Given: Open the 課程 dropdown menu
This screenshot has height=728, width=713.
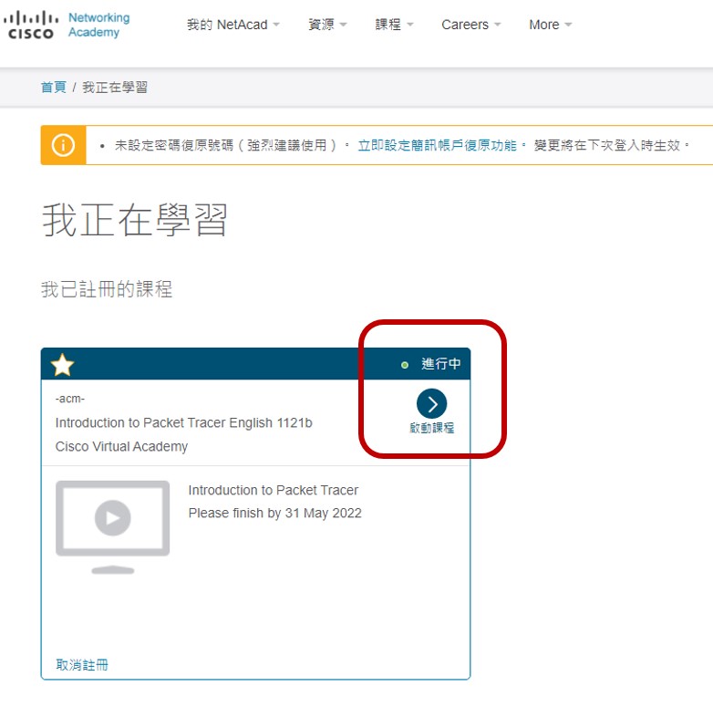Looking at the screenshot, I should 394,25.
